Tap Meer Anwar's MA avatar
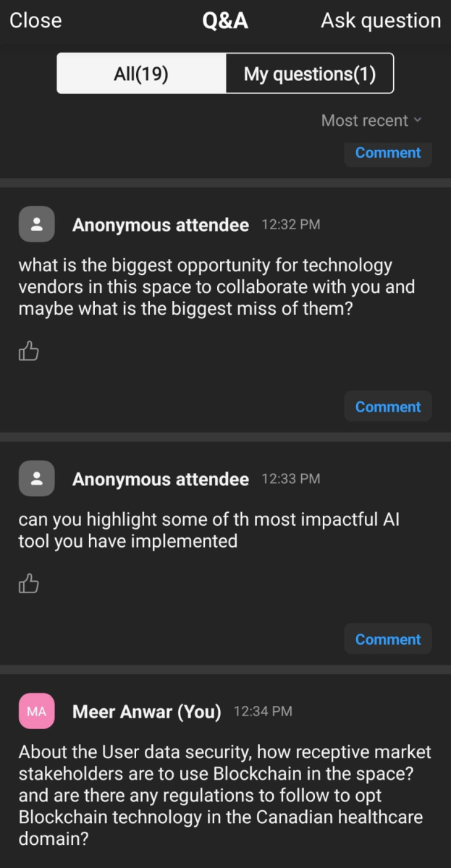Viewport: 451px width, 868px height. (x=36, y=711)
